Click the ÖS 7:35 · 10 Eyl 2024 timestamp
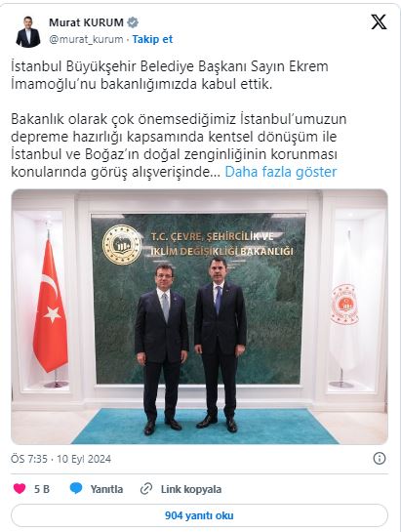Screen dimensions: 401x532 pos(60,459)
